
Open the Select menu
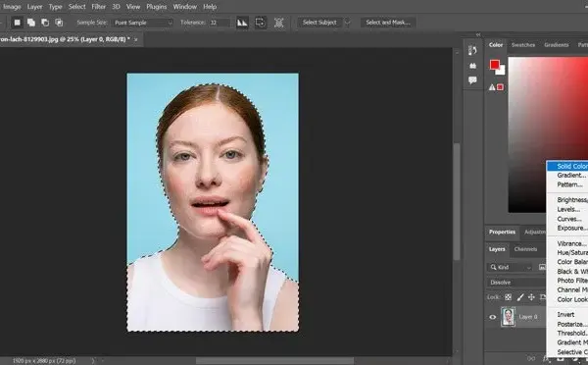tap(76, 7)
